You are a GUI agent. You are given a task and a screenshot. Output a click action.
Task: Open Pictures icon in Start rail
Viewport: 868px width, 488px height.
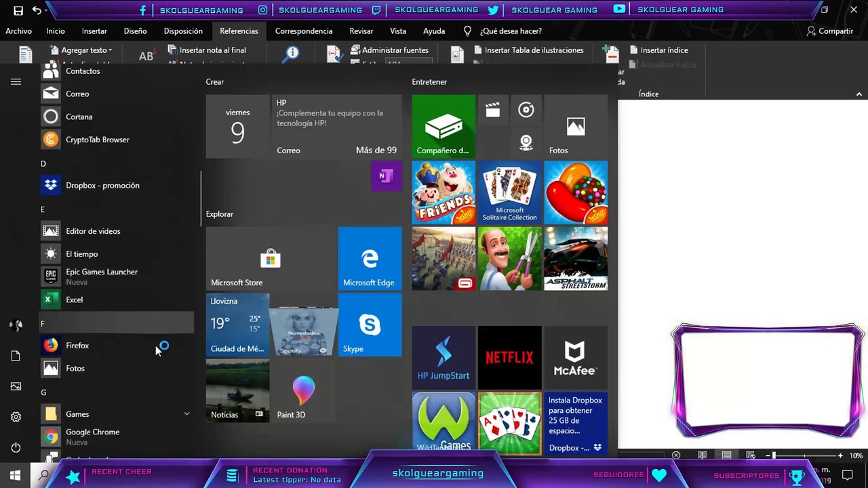[16, 386]
